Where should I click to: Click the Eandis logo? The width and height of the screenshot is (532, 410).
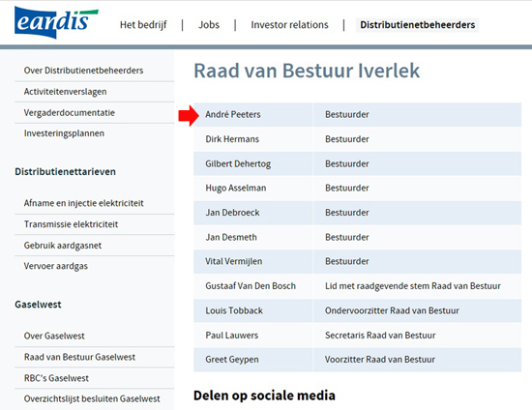[56, 22]
